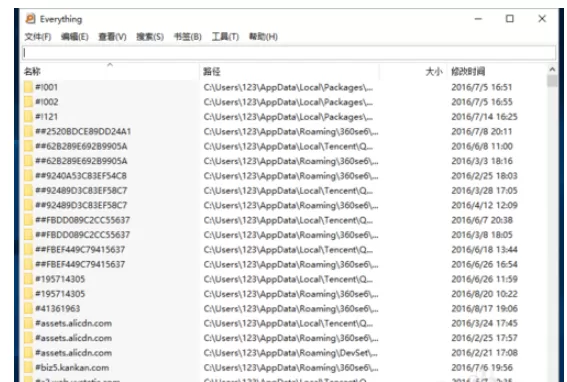Select #195714305 dated 2016/6/26

[x=60, y=279]
